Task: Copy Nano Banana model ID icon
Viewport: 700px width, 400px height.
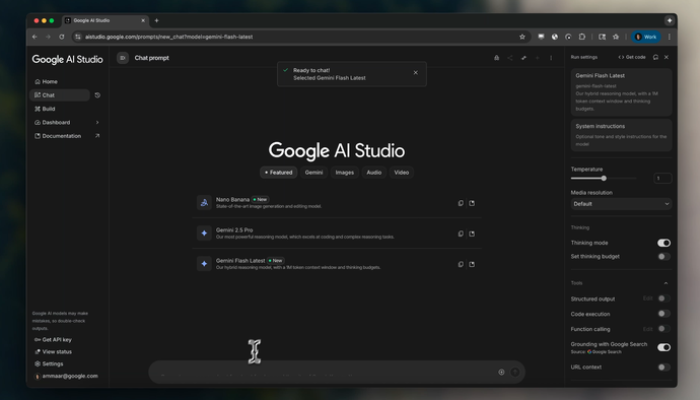Action: pos(461,203)
